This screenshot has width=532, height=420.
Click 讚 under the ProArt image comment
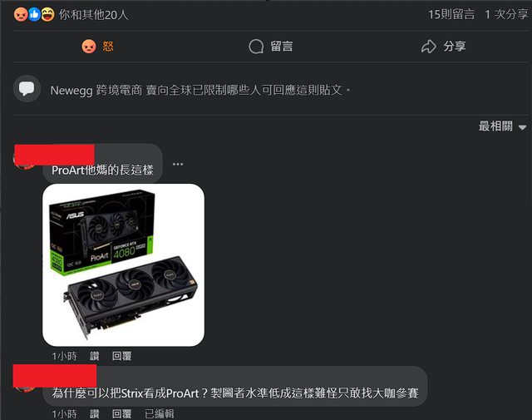tap(94, 356)
